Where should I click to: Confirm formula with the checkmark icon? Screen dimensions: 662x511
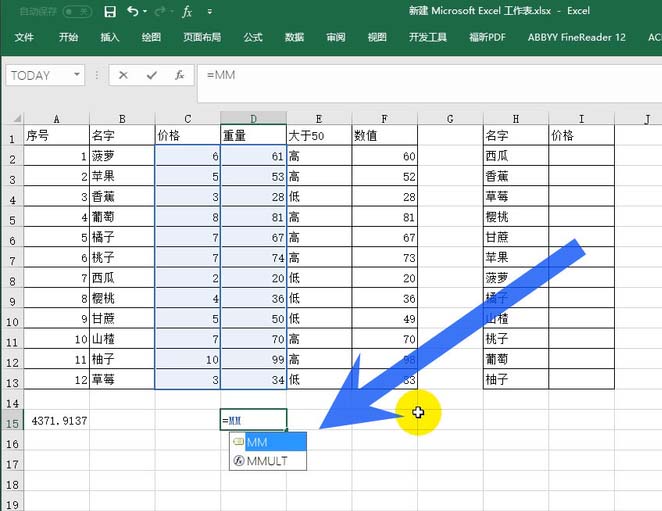point(152,75)
